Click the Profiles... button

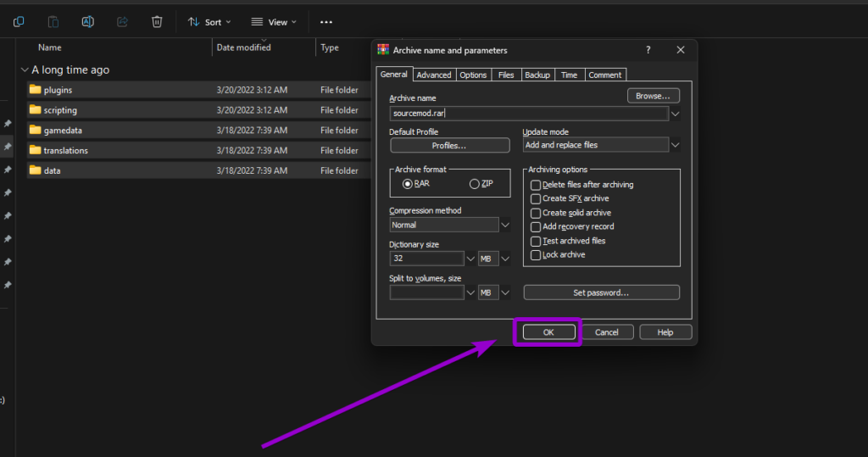(x=449, y=145)
